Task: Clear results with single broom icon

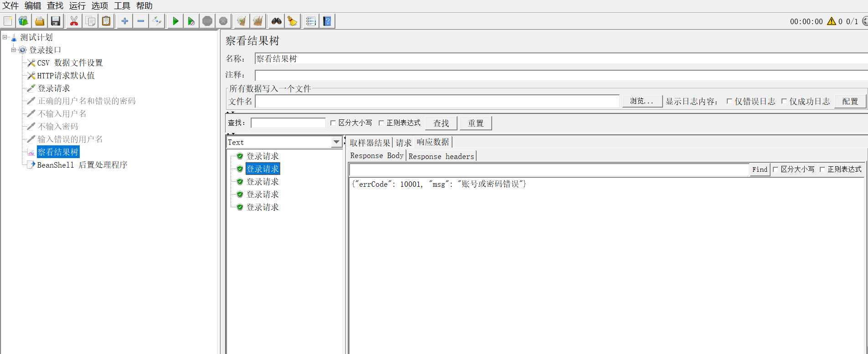Action: pos(241,21)
